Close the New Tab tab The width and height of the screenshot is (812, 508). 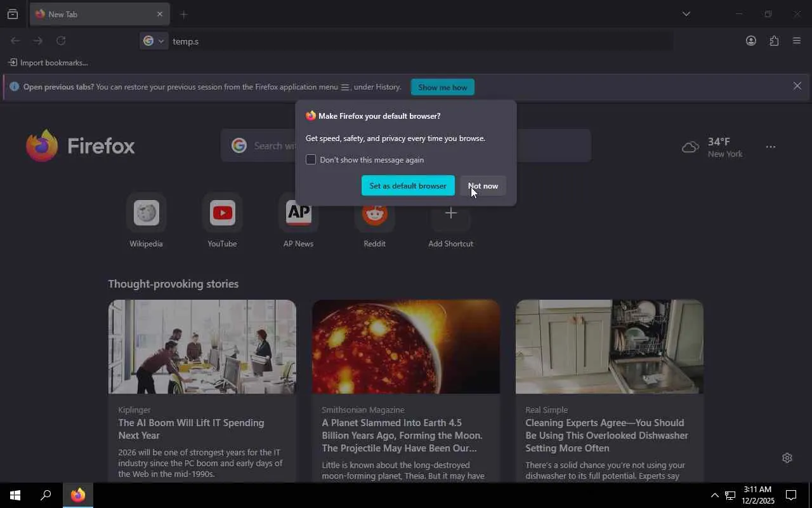[160, 14]
